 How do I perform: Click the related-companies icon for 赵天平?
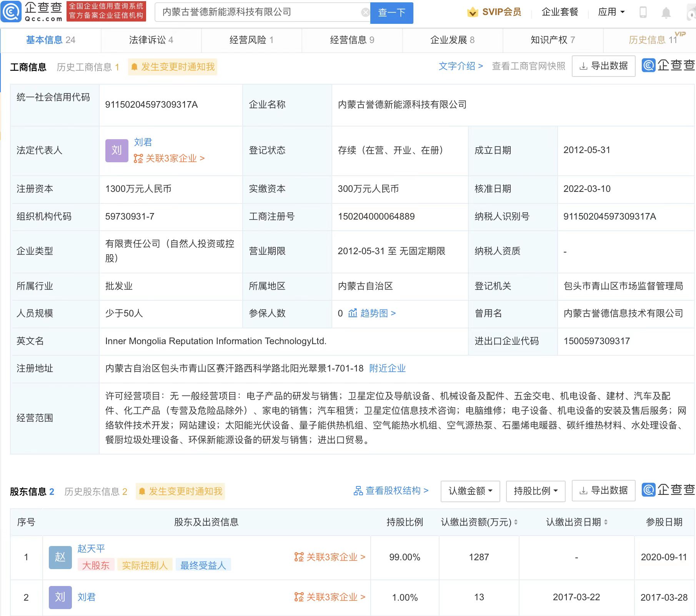[x=299, y=557]
